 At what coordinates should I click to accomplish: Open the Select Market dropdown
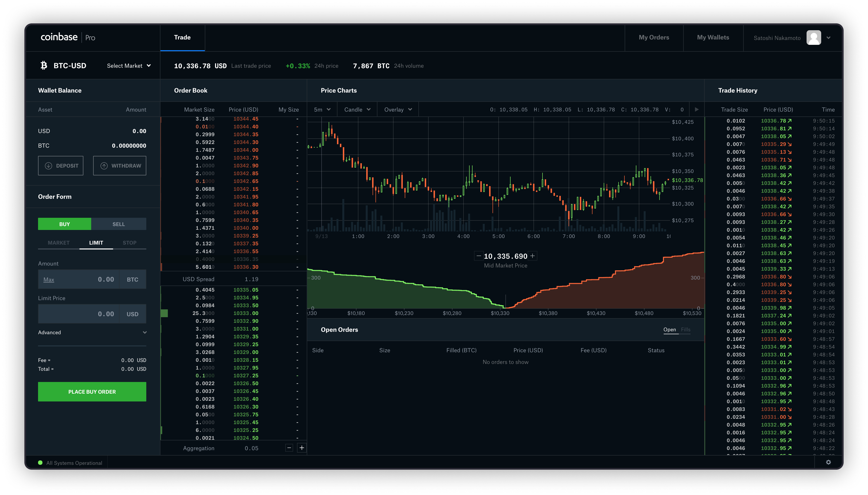click(x=128, y=66)
